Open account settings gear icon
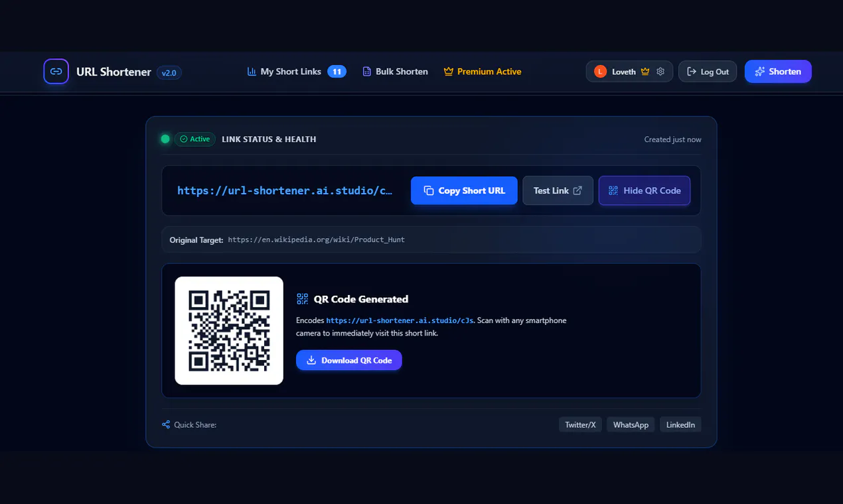 click(x=660, y=72)
